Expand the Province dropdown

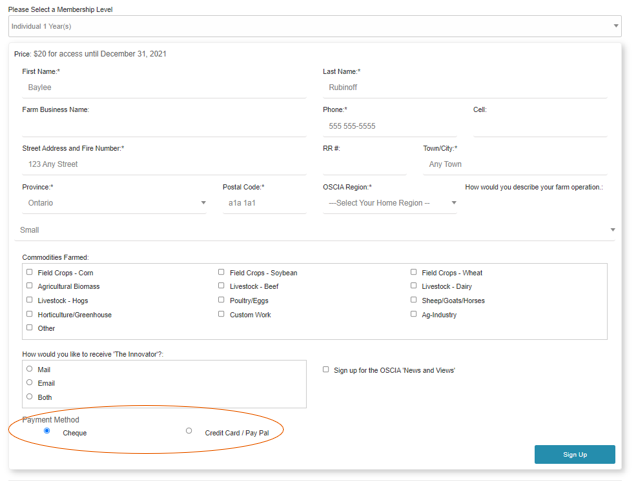114,203
